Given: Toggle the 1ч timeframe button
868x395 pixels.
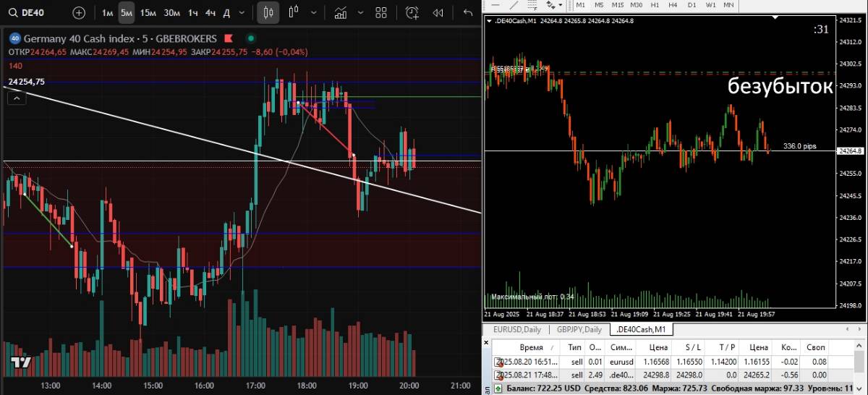Looking at the screenshot, I should pyautogui.click(x=192, y=12).
